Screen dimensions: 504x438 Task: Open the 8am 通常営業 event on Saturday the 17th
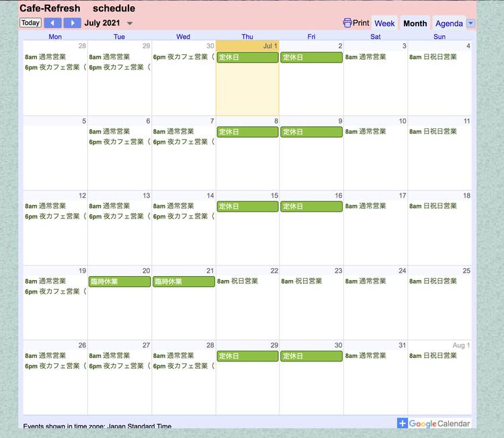[366, 206]
